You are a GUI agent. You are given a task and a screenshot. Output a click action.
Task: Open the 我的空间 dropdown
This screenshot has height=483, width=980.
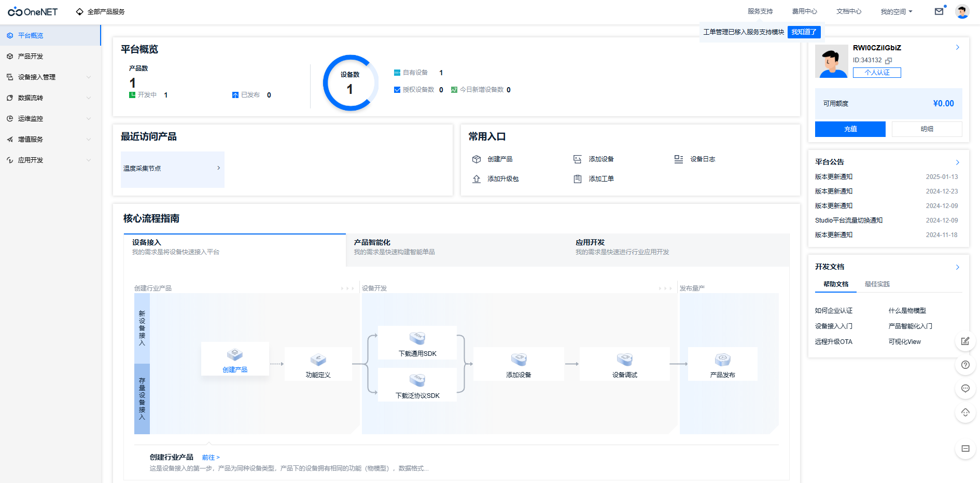896,11
